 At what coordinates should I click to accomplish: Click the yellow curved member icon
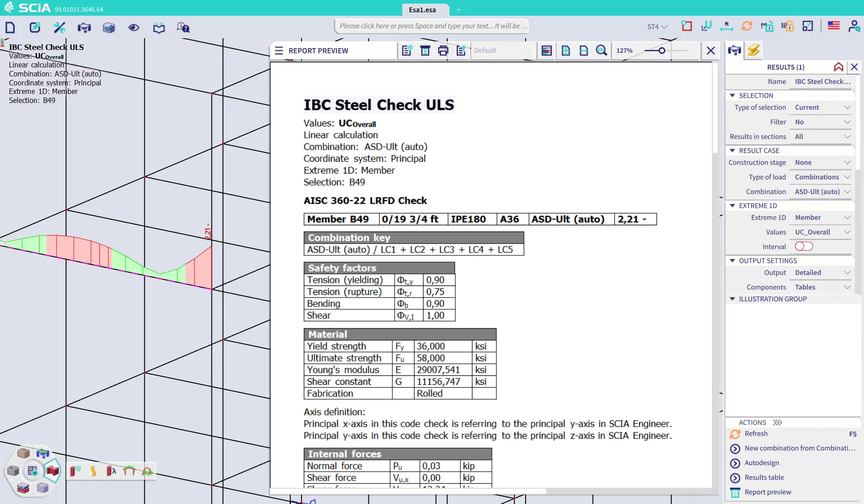[93, 471]
